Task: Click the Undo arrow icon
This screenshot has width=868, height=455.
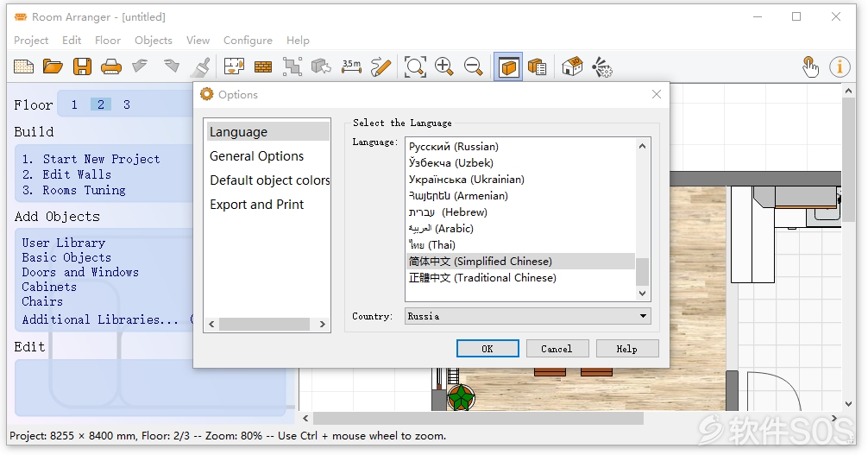Action: point(140,67)
